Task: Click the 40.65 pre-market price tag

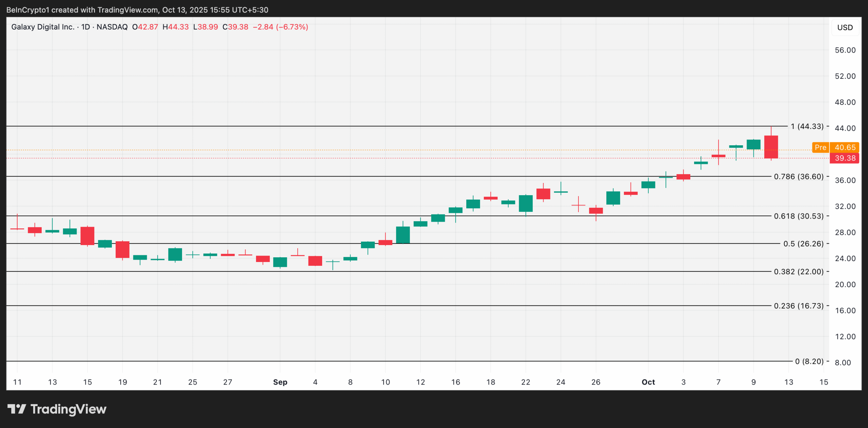Action: click(x=845, y=147)
